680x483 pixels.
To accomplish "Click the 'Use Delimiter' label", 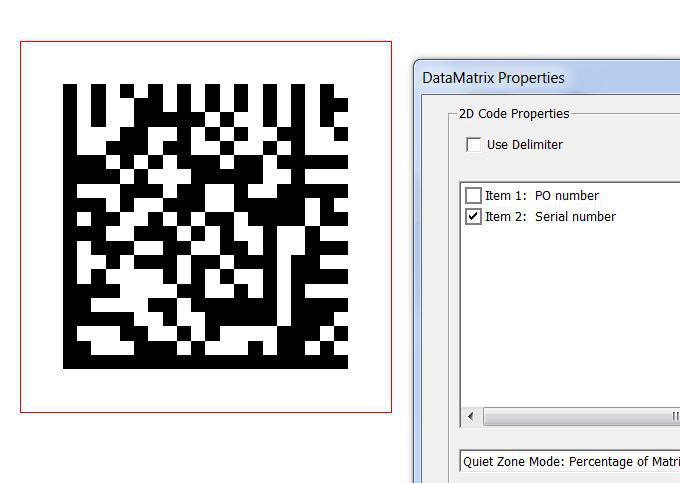I will pyautogui.click(x=525, y=145).
